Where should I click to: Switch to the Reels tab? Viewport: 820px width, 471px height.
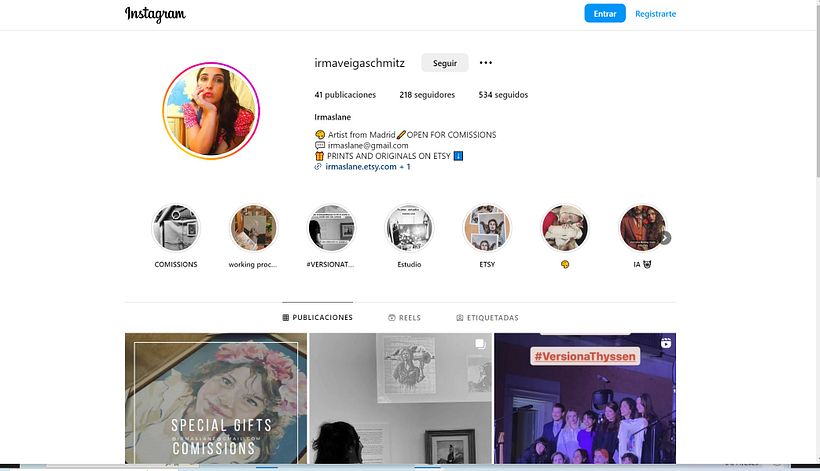(404, 318)
